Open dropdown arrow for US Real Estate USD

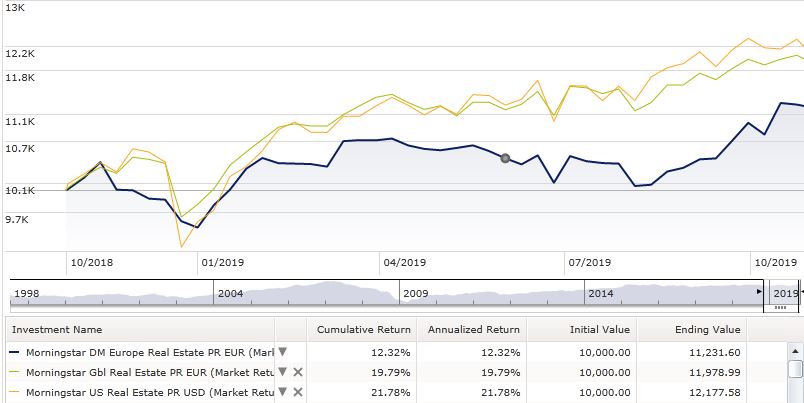click(282, 391)
